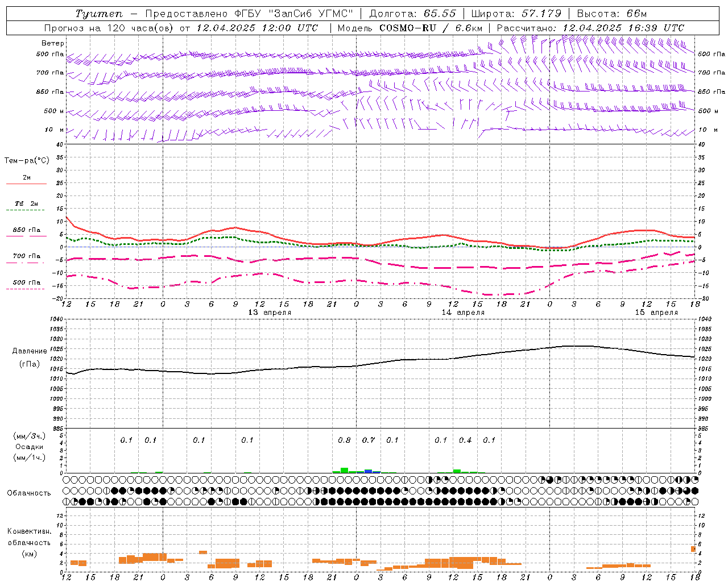Image resolution: width=728 pixels, height=582 pixels.
Task: Click the 'Конвективн.' convective cloud label
Action: [30, 531]
